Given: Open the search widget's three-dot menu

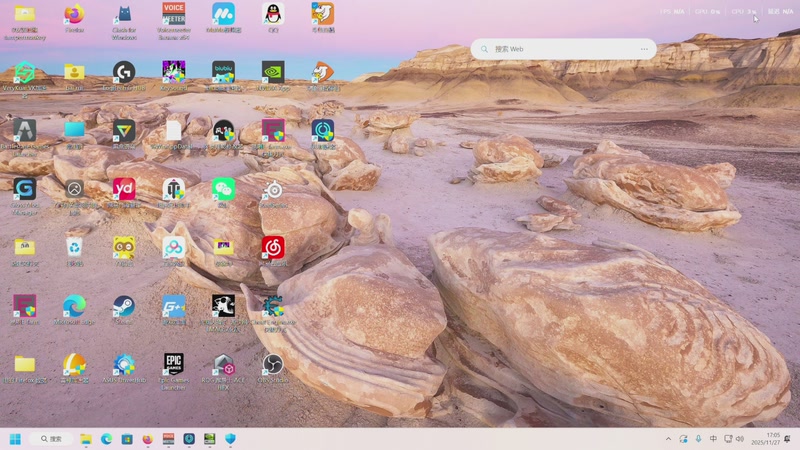Looking at the screenshot, I should [644, 49].
